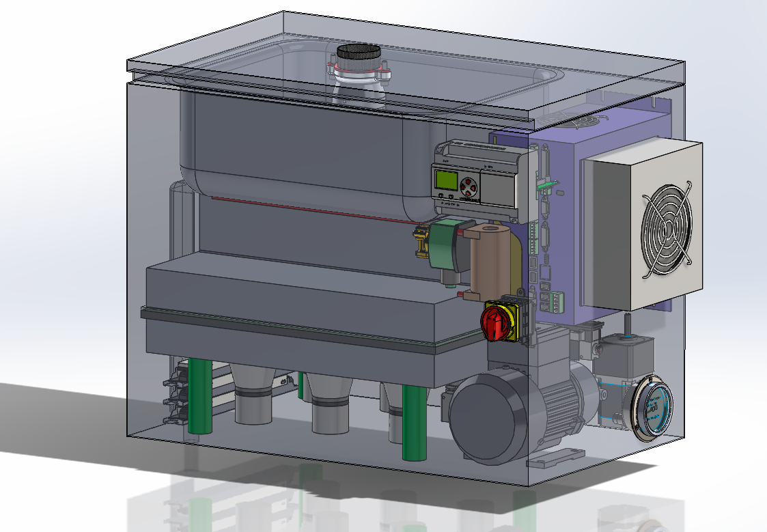
Task: Click the red rotary disconnect switch handle
Action: pyautogui.click(x=498, y=322)
